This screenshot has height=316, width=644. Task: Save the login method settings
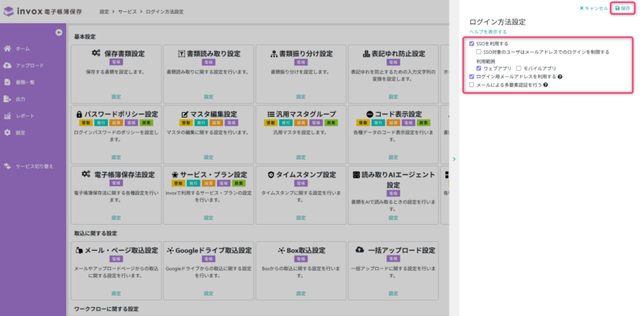tap(622, 8)
